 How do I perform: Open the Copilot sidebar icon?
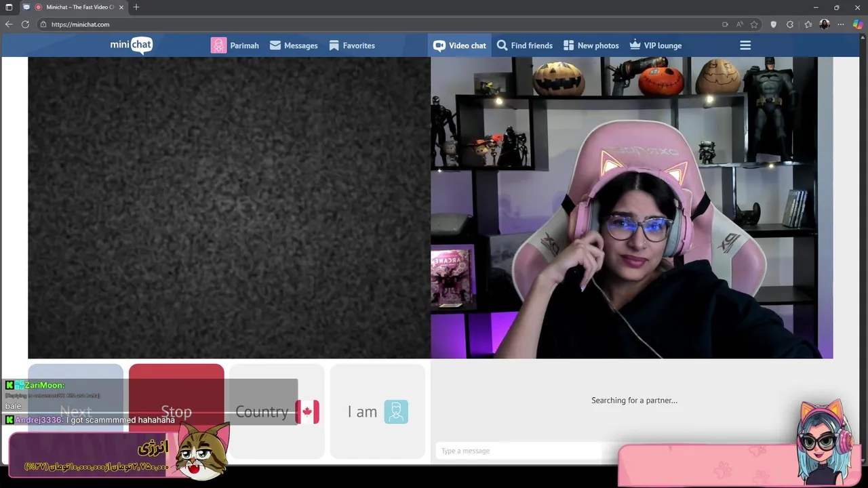(x=858, y=24)
